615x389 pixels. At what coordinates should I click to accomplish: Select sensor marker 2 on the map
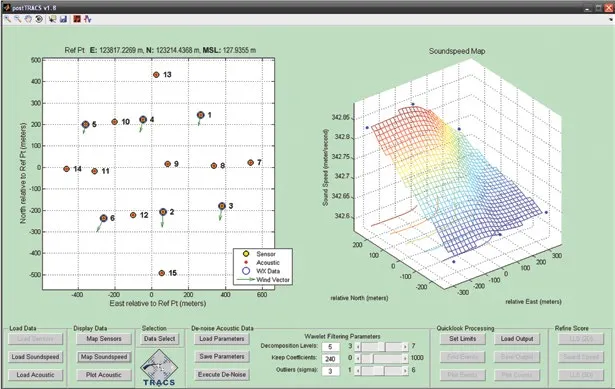tap(163, 212)
